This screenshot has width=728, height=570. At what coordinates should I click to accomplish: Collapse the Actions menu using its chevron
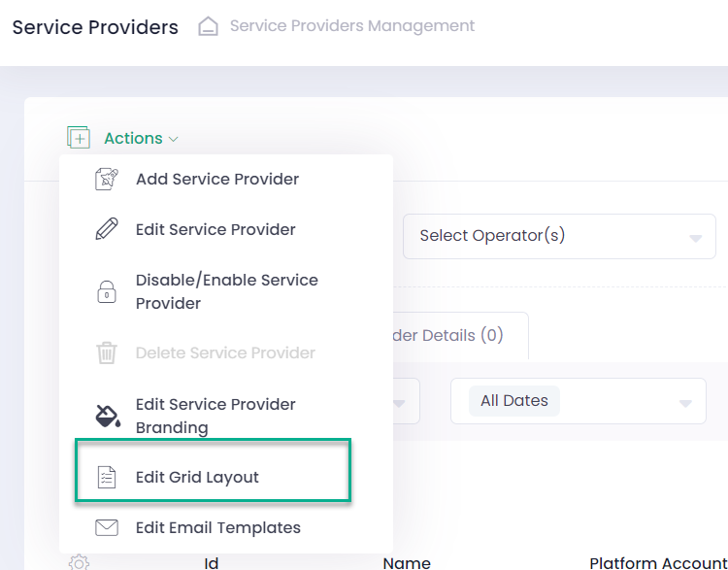(174, 139)
